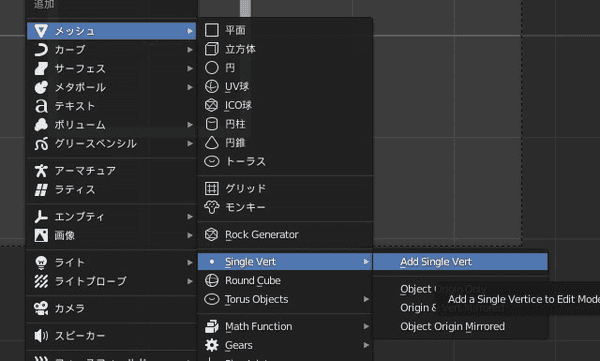The width and height of the screenshot is (600, 361).
Task: Click the Round Cube sphere icon
Action: click(x=212, y=281)
